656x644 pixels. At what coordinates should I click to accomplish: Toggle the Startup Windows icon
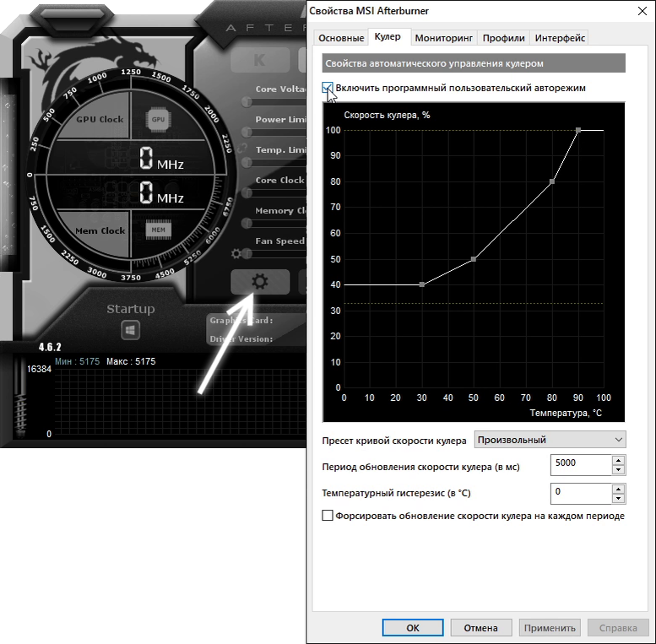[130, 330]
